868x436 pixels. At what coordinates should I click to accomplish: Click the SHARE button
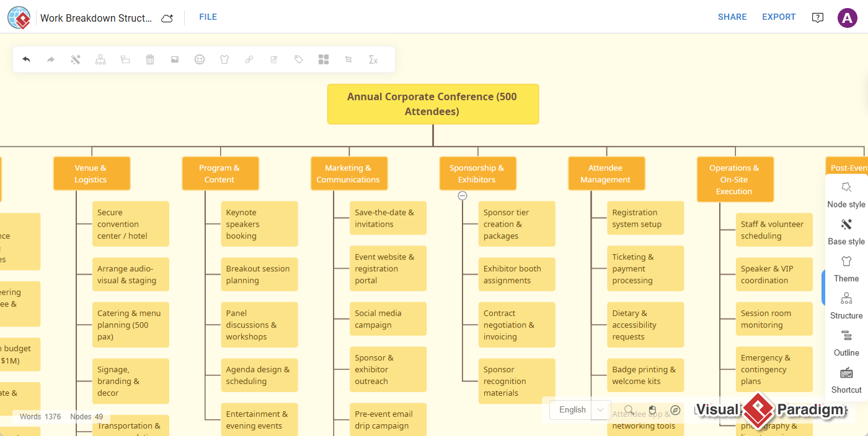point(732,17)
